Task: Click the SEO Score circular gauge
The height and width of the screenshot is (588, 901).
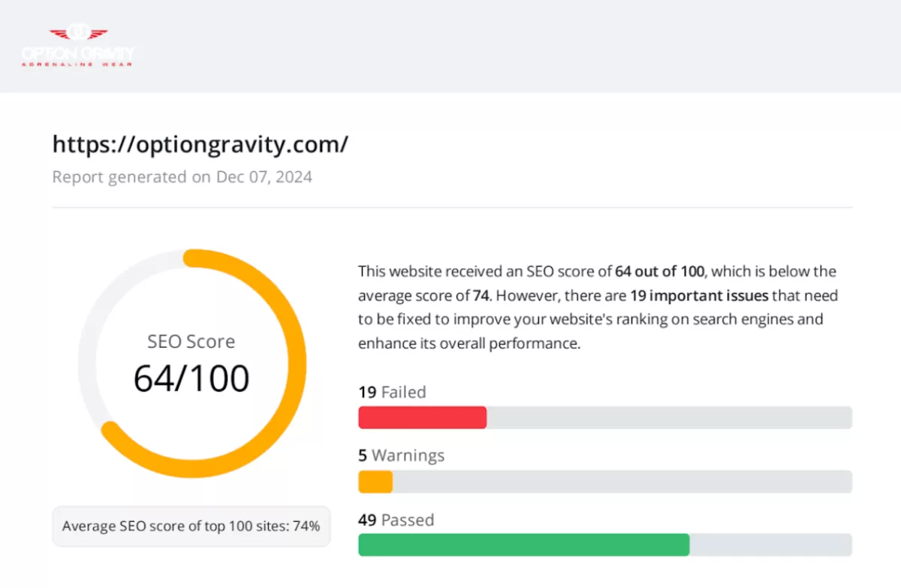Action: coord(191,363)
